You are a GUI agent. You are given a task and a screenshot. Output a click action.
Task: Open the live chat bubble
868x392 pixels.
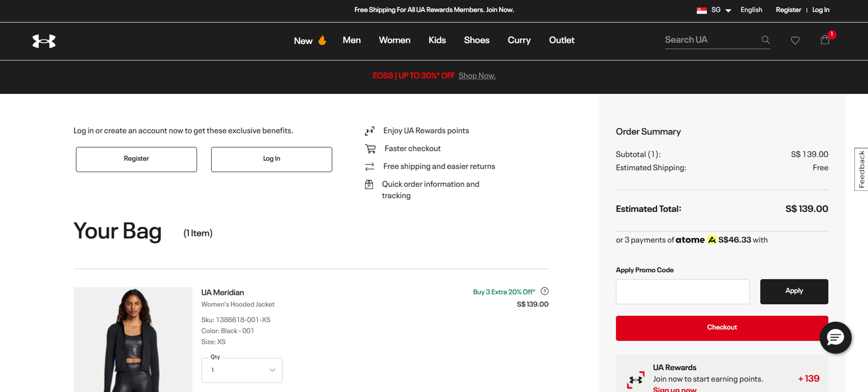836,338
